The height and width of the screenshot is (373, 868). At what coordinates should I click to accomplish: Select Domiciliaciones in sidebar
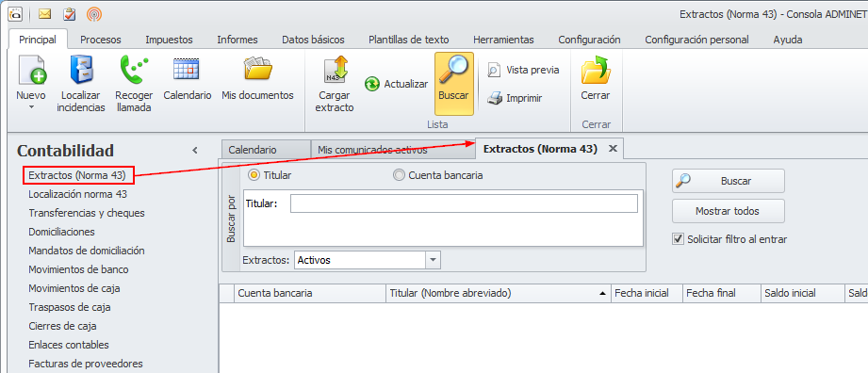(61, 232)
